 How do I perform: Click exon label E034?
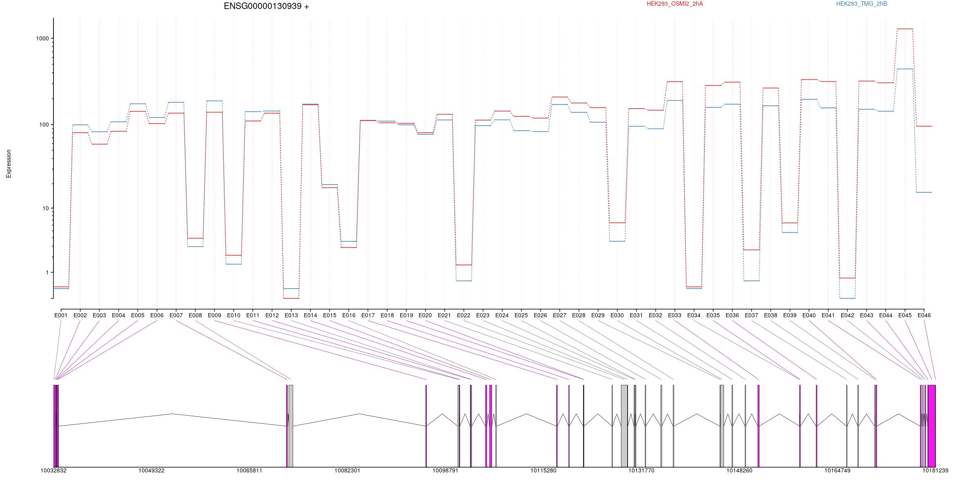[x=694, y=315]
